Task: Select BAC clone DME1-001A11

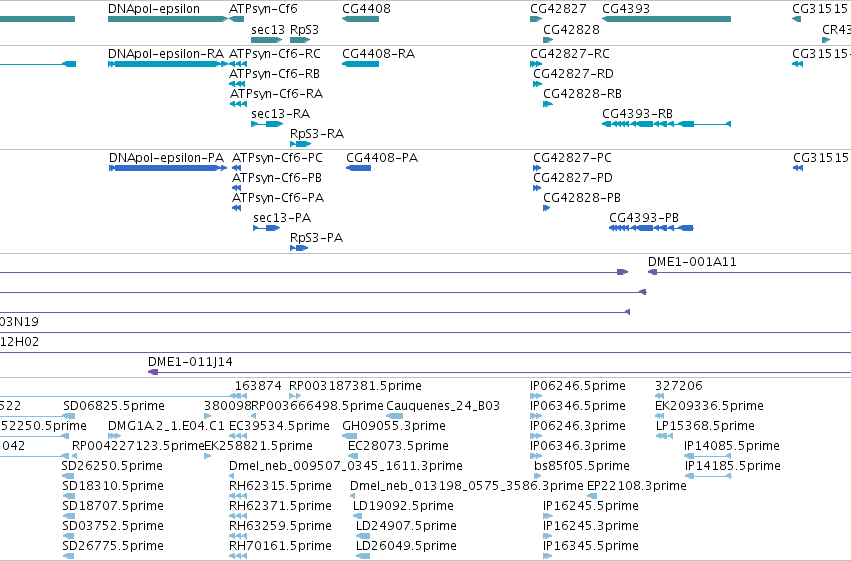Action: pos(750,272)
